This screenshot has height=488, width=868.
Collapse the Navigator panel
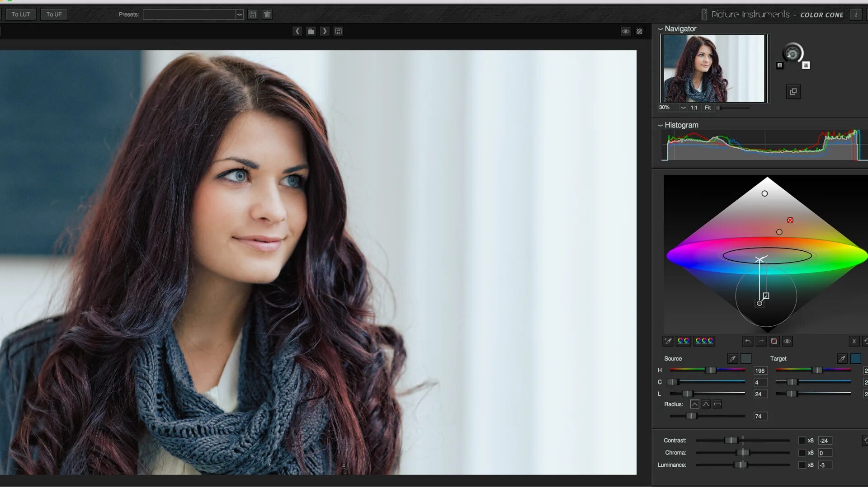pos(660,28)
